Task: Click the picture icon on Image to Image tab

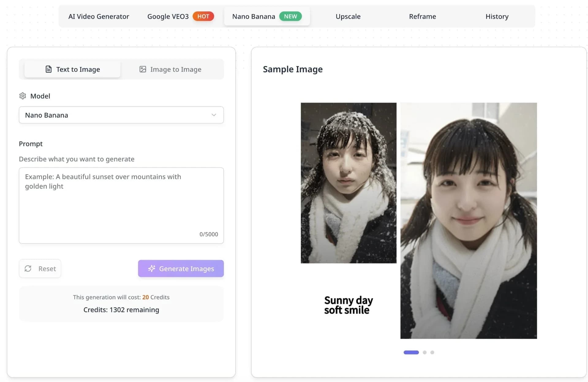Action: (x=143, y=69)
